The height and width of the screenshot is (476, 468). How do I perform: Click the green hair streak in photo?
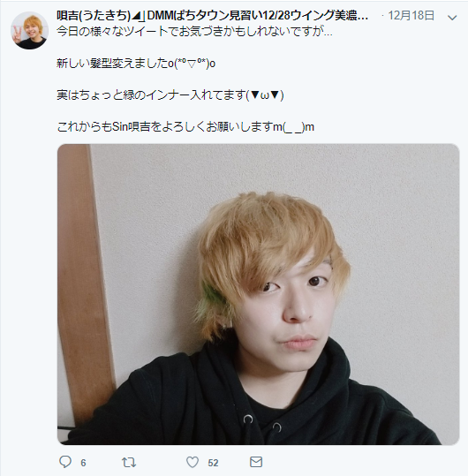[212, 299]
